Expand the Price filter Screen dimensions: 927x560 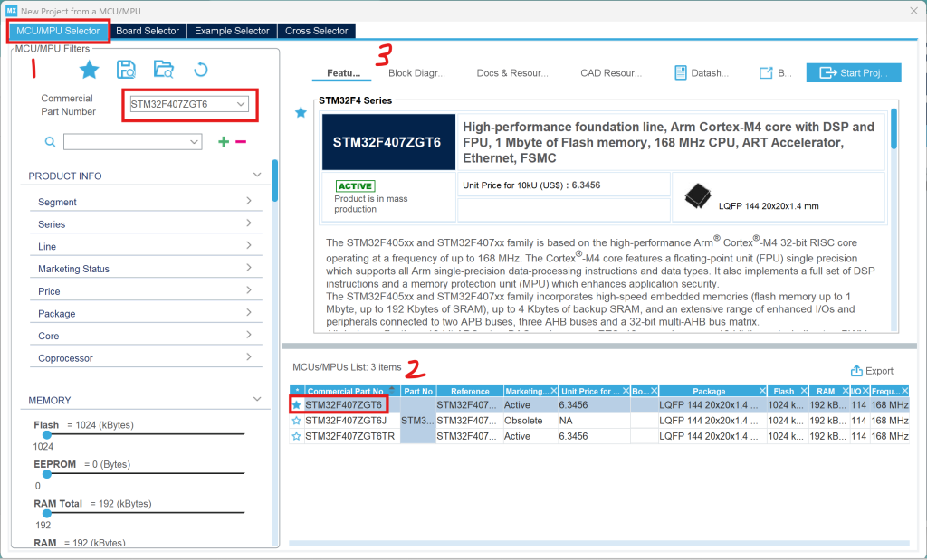[x=249, y=290]
